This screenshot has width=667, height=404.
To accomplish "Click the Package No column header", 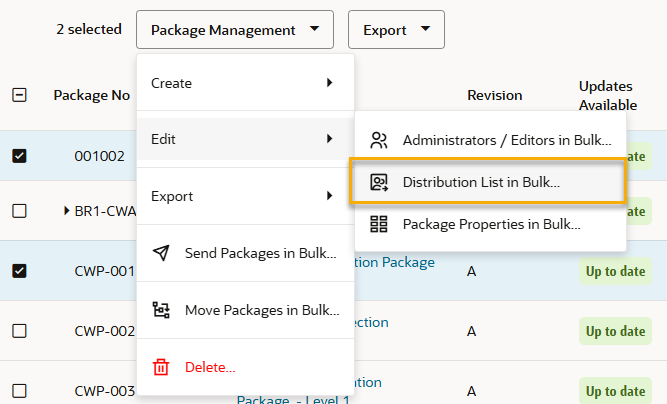I will coord(92,95).
